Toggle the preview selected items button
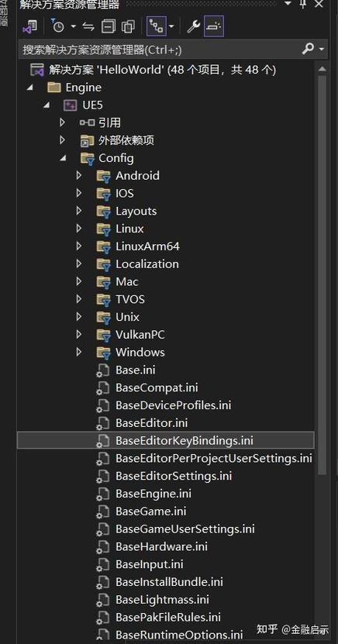This screenshot has height=644, width=338. 213,26
